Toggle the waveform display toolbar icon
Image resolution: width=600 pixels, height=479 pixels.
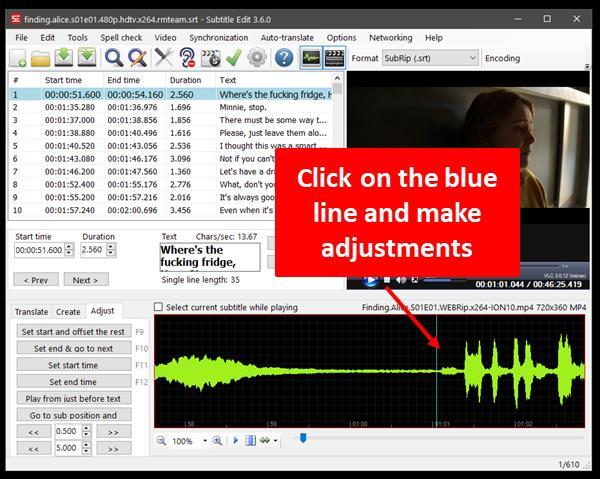pyautogui.click(x=311, y=58)
